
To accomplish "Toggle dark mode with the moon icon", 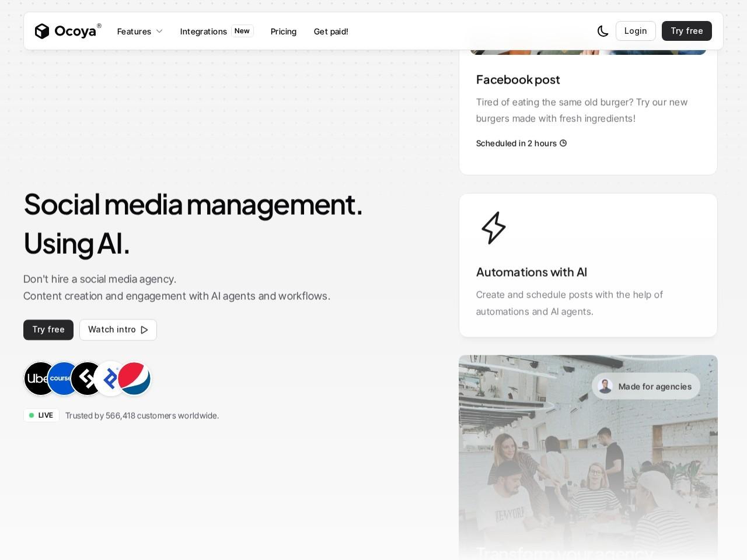I will 603,31.
